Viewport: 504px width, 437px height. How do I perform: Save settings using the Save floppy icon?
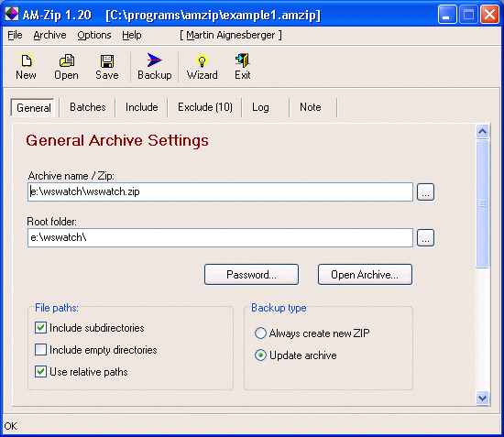107,60
